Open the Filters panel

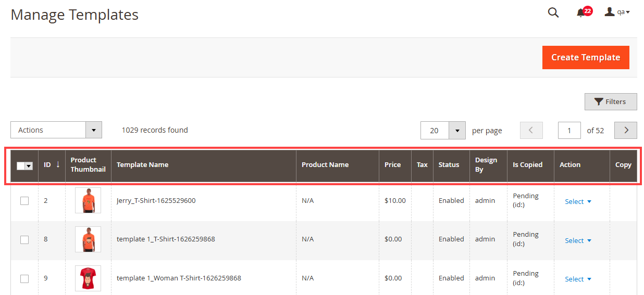[610, 101]
